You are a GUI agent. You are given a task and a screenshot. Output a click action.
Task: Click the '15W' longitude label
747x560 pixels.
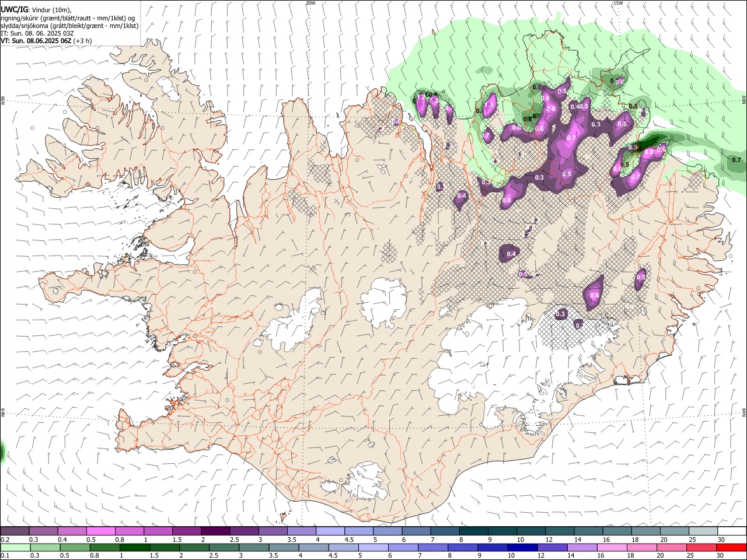click(617, 3)
